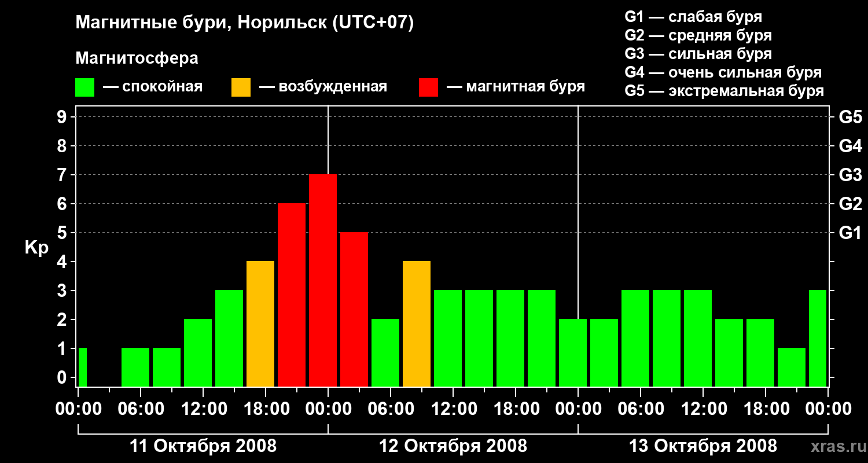Click the 'Kp' axis title
Viewport: 868px width, 463px height.
(x=37, y=248)
